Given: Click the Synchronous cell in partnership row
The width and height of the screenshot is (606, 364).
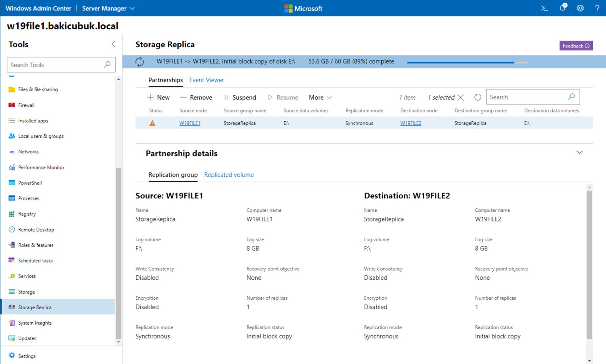Looking at the screenshot, I should click(x=359, y=123).
